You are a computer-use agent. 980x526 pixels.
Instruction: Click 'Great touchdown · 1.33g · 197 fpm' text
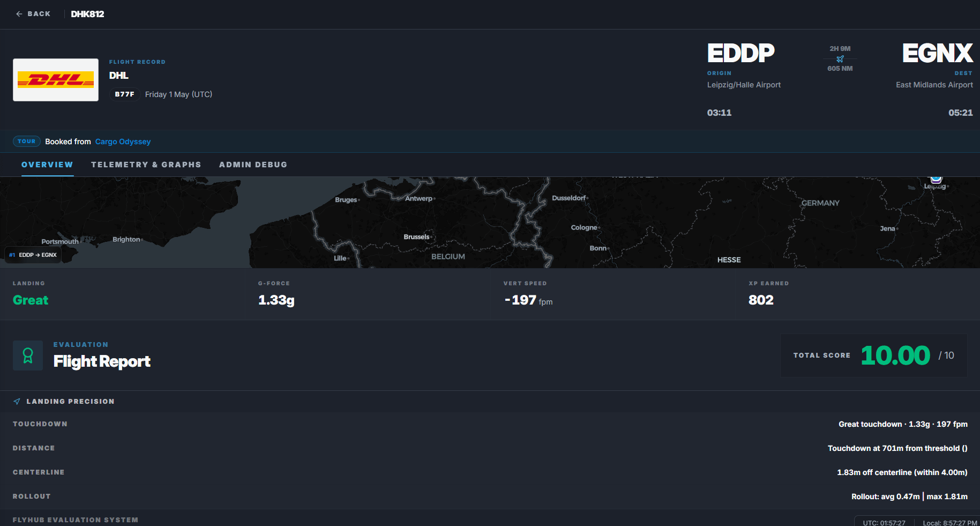coord(903,424)
